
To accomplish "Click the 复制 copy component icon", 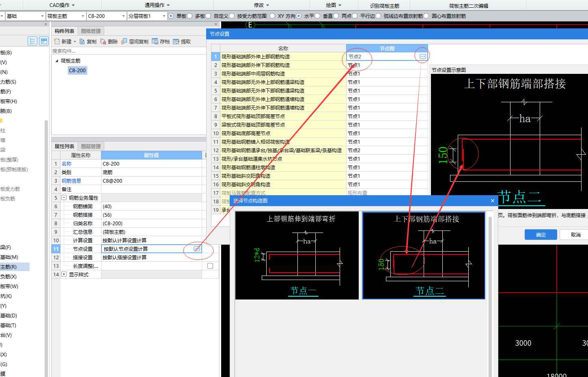I will pyautogui.click(x=82, y=41).
